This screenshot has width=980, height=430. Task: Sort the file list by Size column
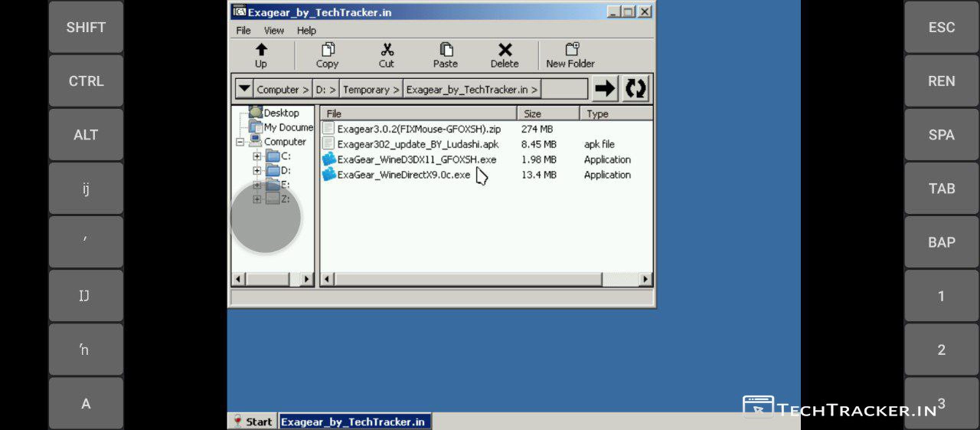[548, 113]
